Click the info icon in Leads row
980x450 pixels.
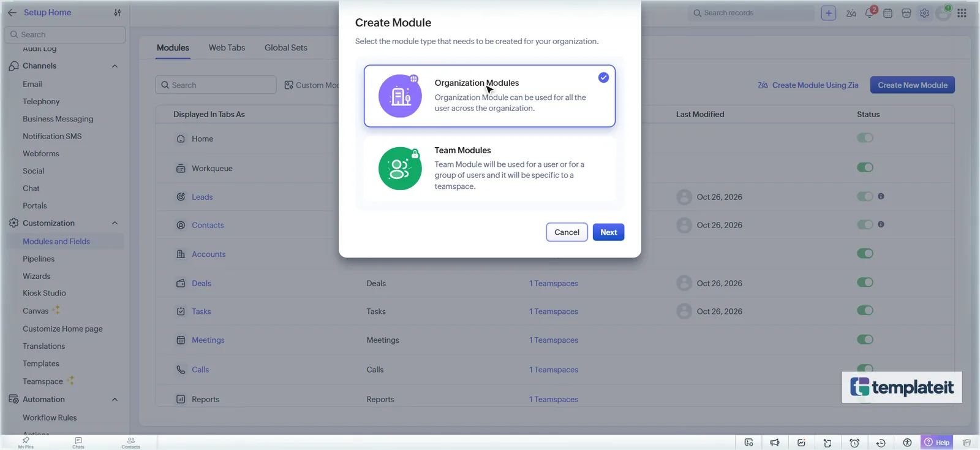click(x=881, y=196)
